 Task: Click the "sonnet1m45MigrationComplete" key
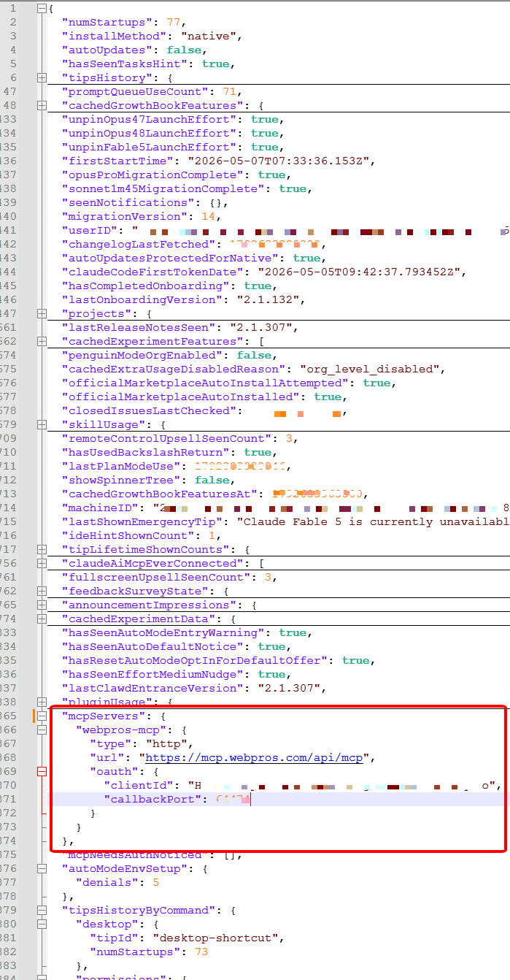pyautogui.click(x=163, y=188)
